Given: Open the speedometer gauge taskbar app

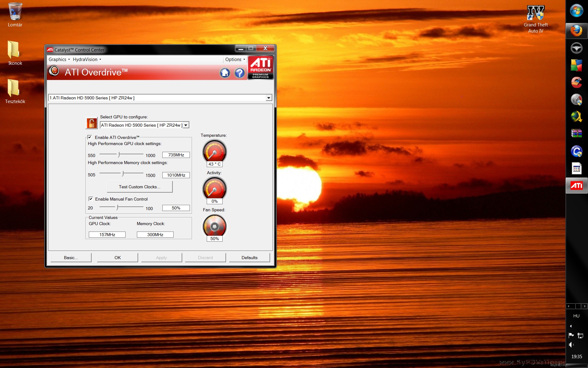Looking at the screenshot, I should pos(576,99).
